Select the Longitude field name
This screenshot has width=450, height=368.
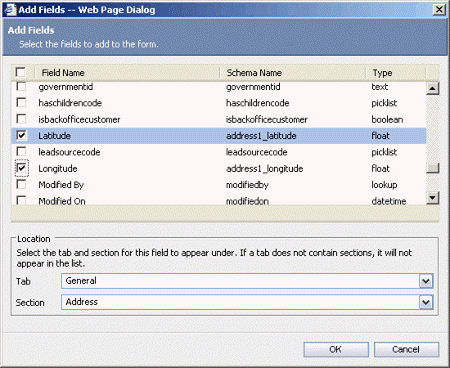coord(58,169)
